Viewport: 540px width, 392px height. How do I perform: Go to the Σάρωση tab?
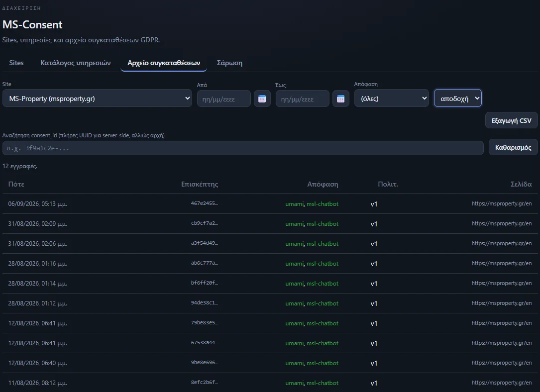click(x=229, y=63)
